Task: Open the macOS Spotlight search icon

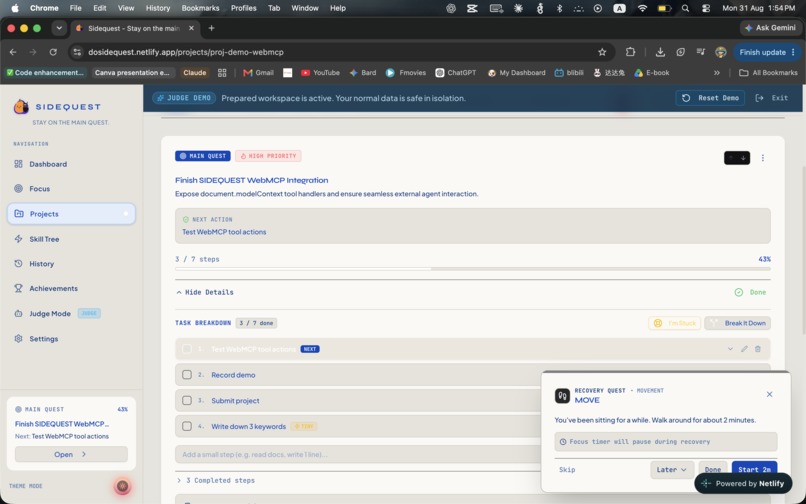Action: click(685, 8)
